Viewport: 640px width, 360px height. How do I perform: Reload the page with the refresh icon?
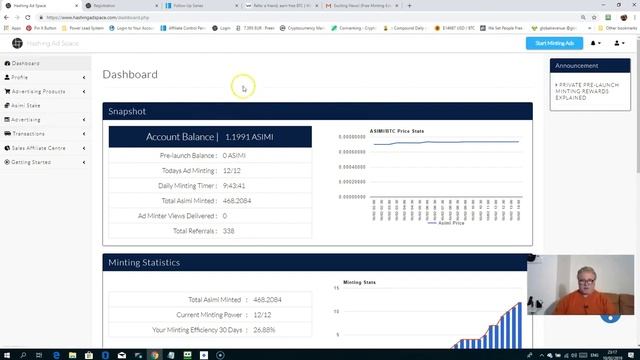point(28,18)
